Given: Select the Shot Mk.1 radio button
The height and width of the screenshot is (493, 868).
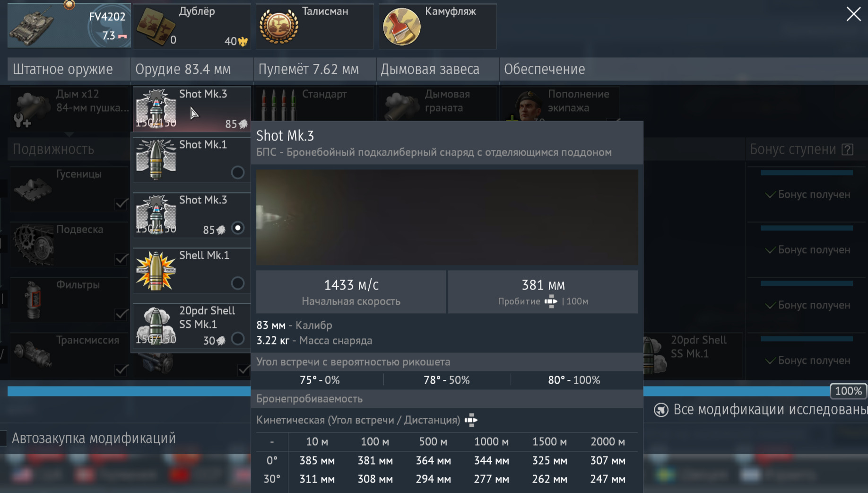Looking at the screenshot, I should (x=237, y=173).
